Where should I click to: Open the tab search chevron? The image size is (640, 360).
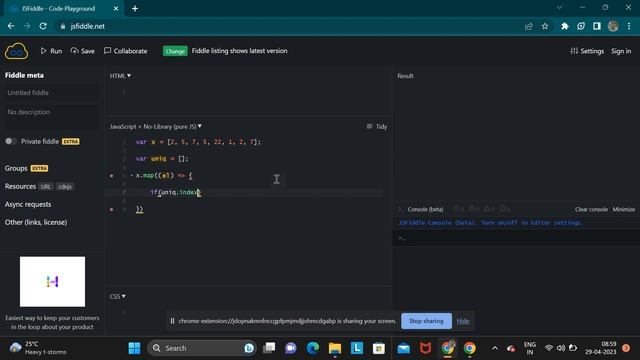tap(560, 7)
